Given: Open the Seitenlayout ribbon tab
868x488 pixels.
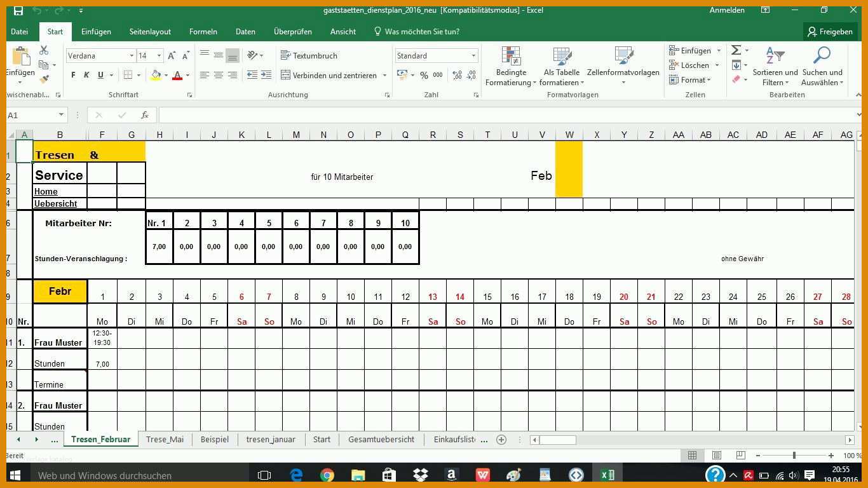Looking at the screenshot, I should 150,31.
